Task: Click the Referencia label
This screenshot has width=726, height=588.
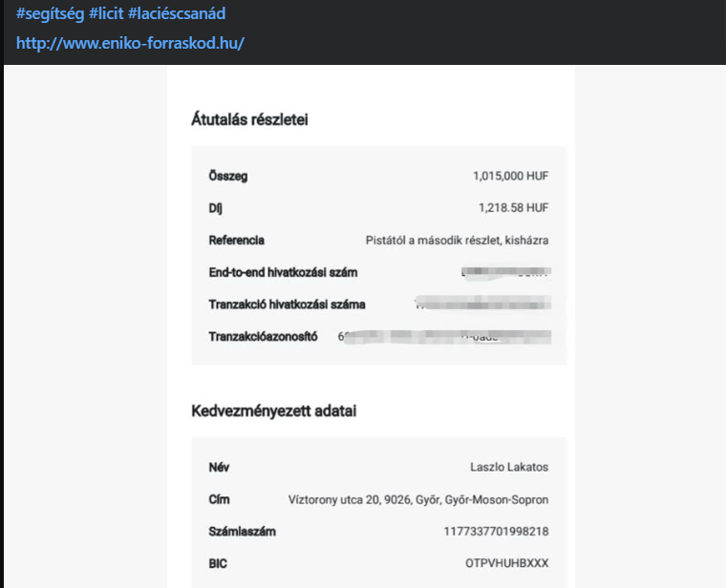Action: click(236, 241)
